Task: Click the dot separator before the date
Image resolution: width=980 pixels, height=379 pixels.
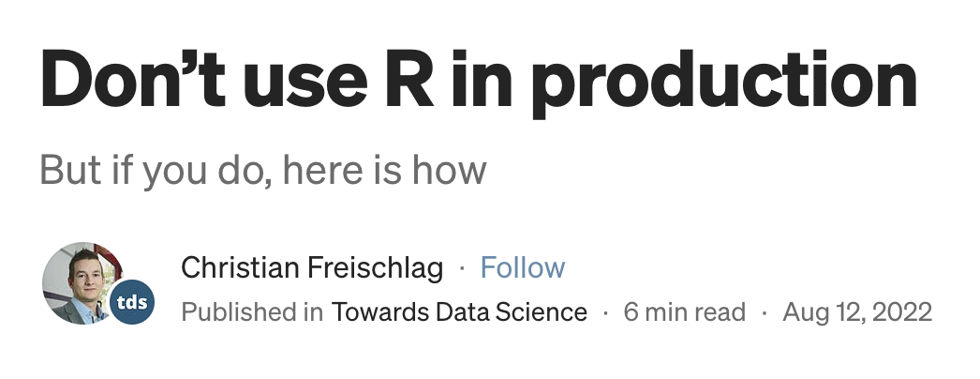Action: [x=765, y=312]
